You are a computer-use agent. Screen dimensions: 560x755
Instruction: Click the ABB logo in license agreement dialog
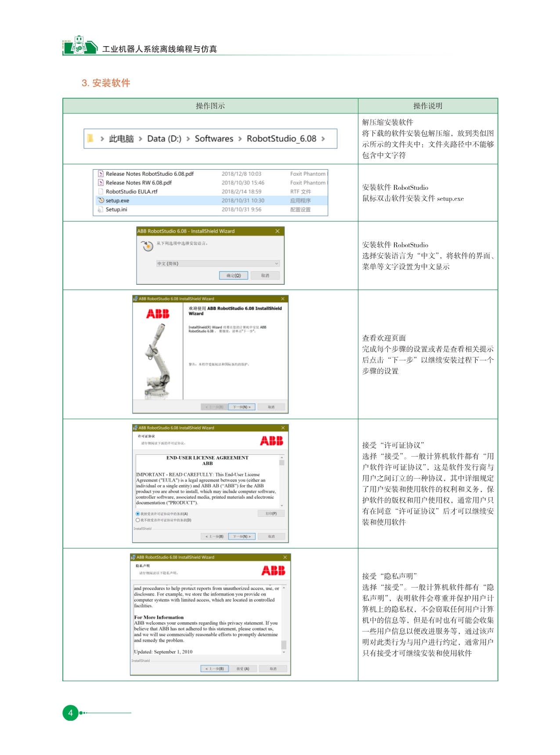pyautogui.click(x=271, y=441)
